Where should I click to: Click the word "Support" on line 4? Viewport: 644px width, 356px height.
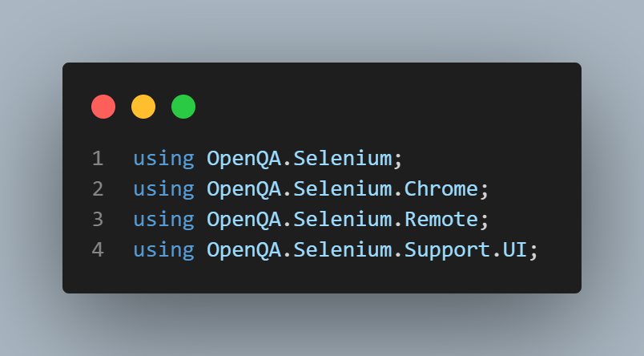click(447, 249)
